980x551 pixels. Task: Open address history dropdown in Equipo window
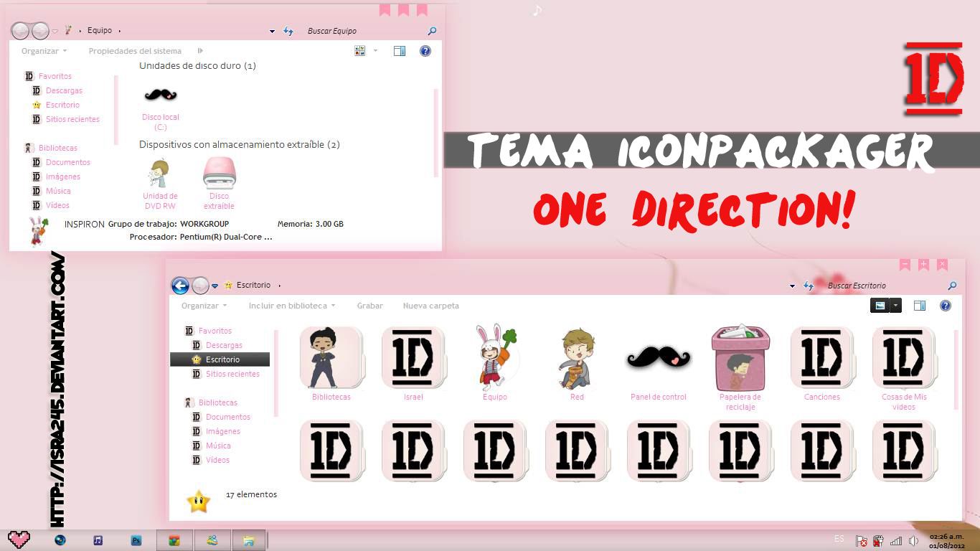click(272, 32)
